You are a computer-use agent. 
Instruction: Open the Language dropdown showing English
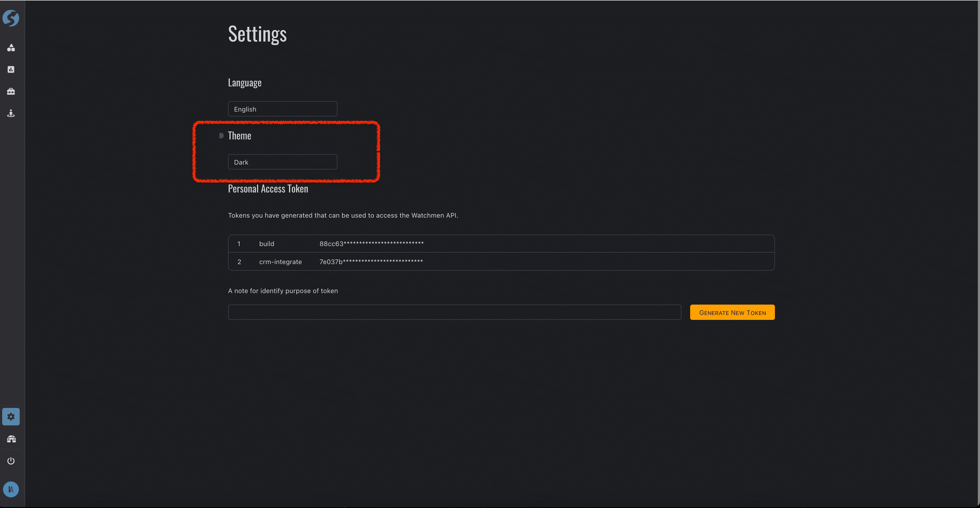(282, 109)
